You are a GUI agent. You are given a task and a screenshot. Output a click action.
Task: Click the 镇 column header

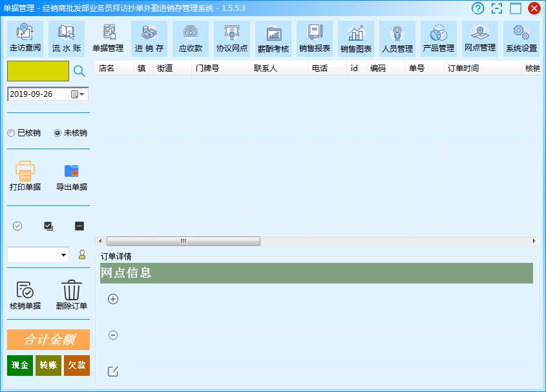pos(143,68)
